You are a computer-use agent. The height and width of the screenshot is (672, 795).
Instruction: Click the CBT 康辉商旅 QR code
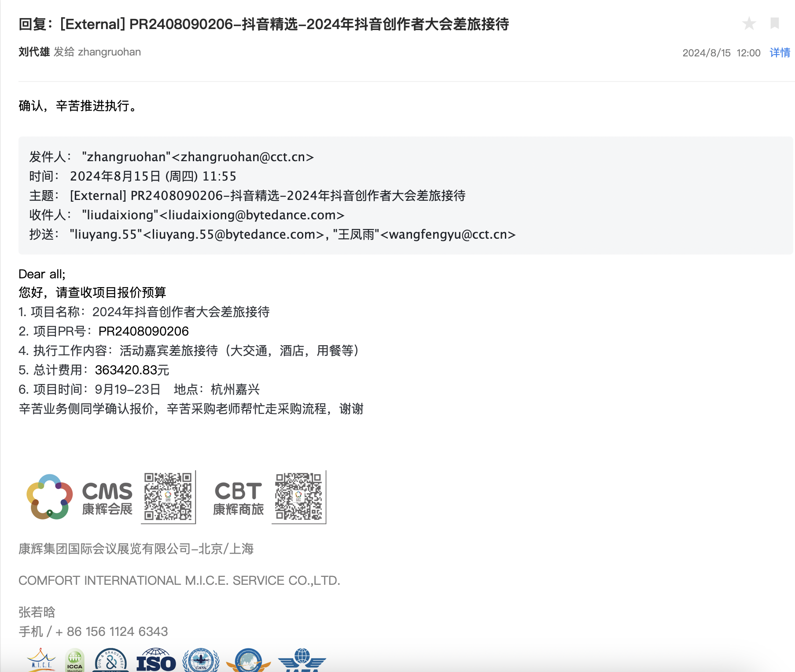[298, 497]
